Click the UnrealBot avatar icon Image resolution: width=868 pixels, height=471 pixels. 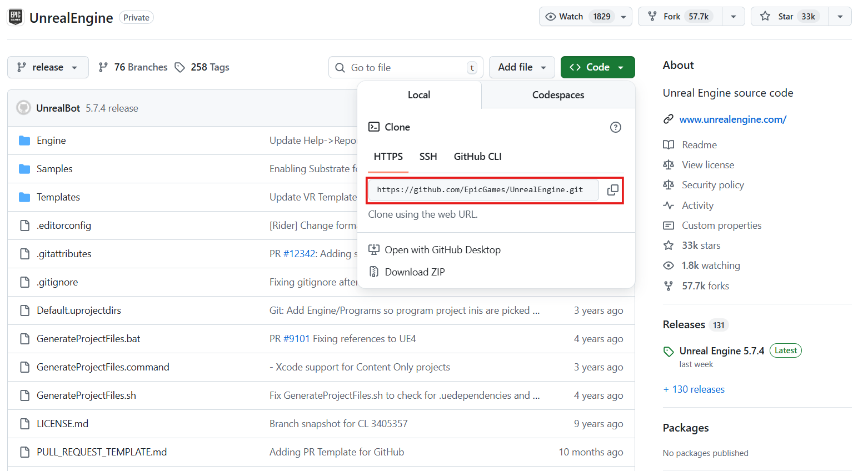click(23, 108)
